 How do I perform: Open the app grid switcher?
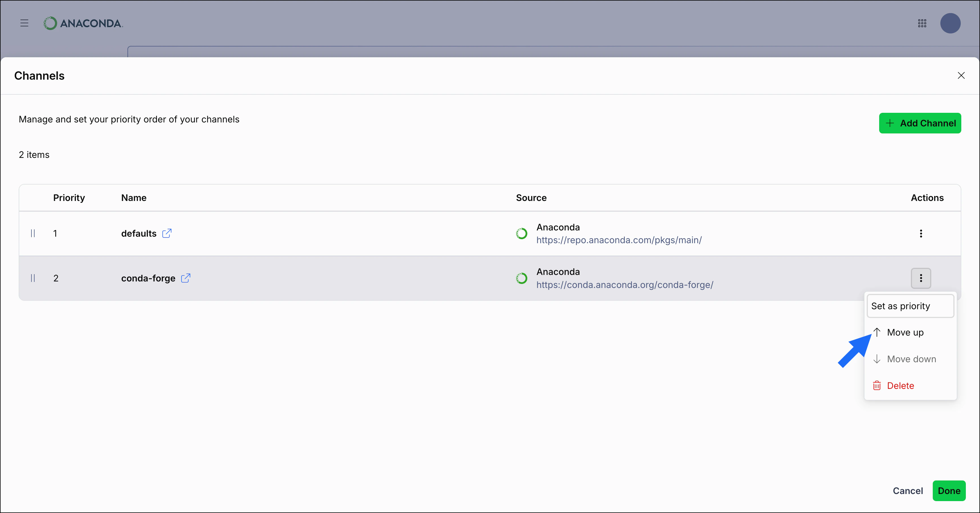pos(922,23)
